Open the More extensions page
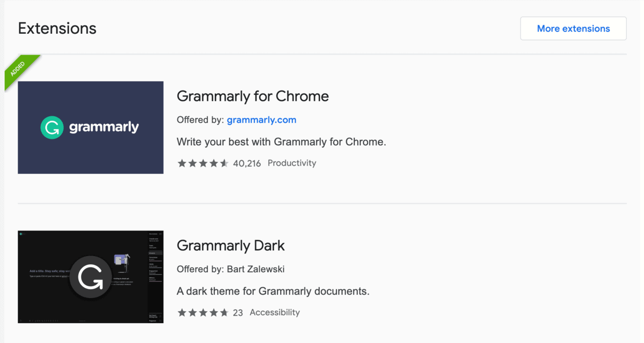The width and height of the screenshot is (644, 343). (x=573, y=28)
